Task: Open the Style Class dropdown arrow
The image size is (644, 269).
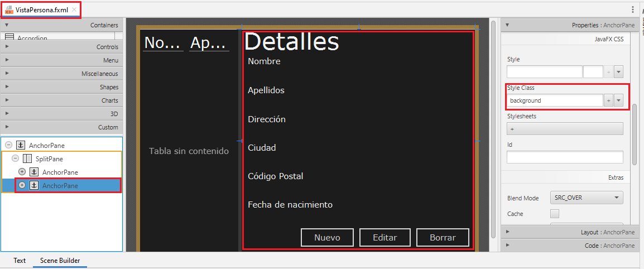Action: [619, 100]
